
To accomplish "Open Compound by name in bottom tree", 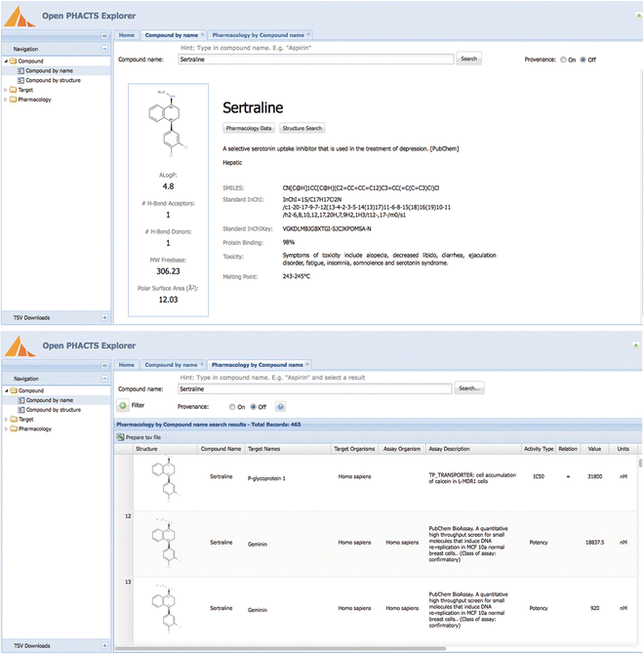I will click(50, 400).
